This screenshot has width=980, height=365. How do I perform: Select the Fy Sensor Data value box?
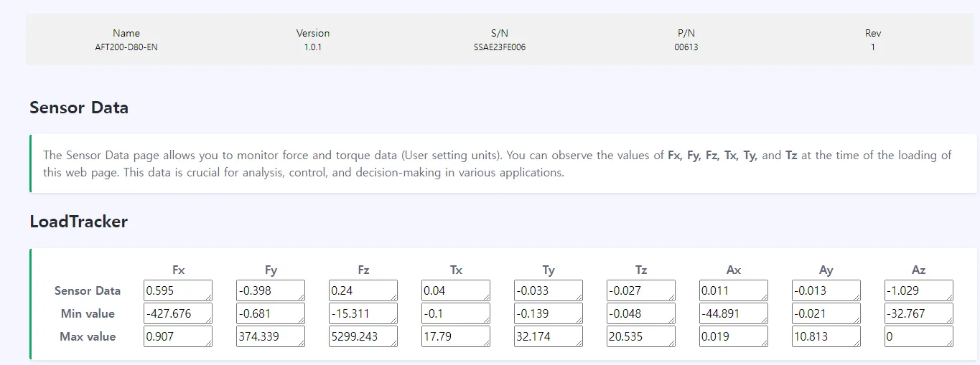tap(270, 290)
